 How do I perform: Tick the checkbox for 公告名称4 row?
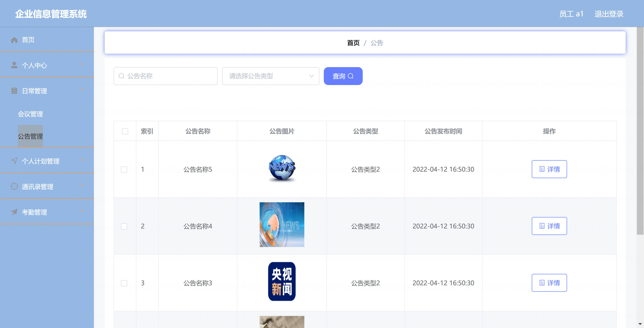tap(124, 226)
